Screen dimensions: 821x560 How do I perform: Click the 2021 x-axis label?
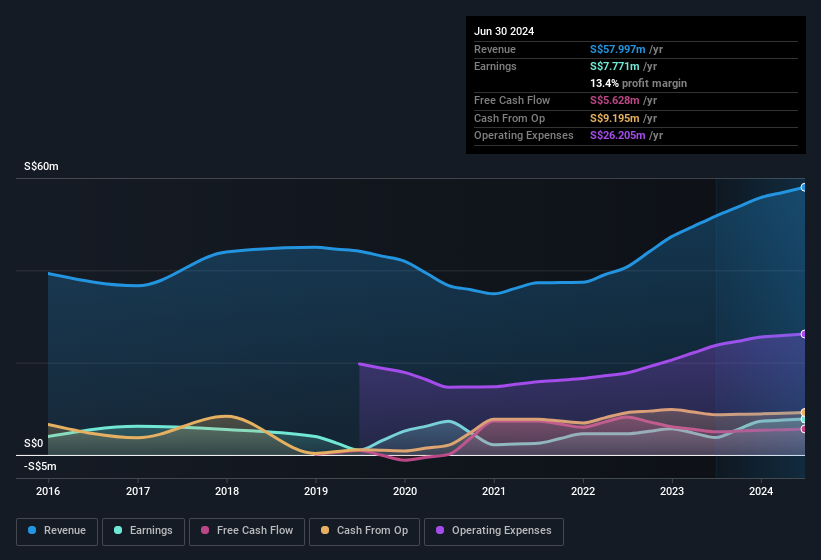click(x=494, y=491)
